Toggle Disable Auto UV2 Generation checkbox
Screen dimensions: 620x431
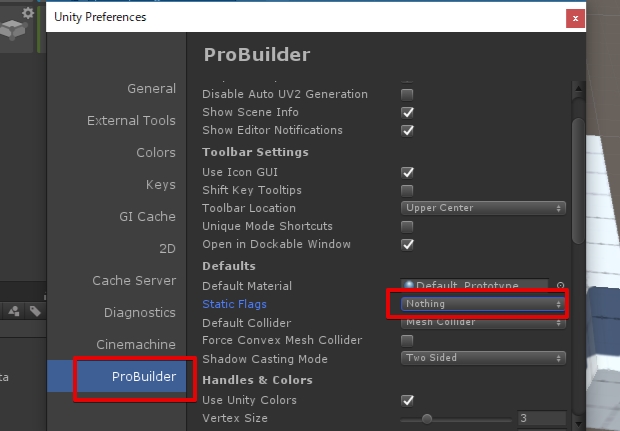407,95
